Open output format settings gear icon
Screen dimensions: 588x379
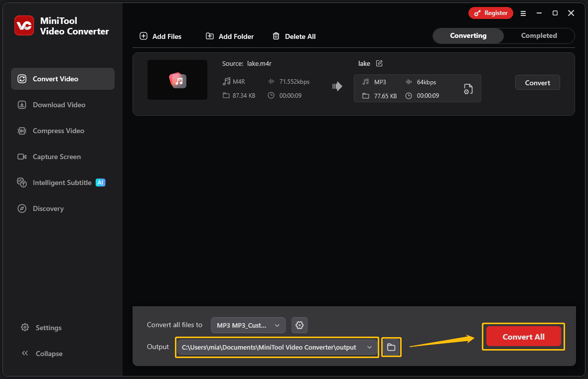(299, 325)
